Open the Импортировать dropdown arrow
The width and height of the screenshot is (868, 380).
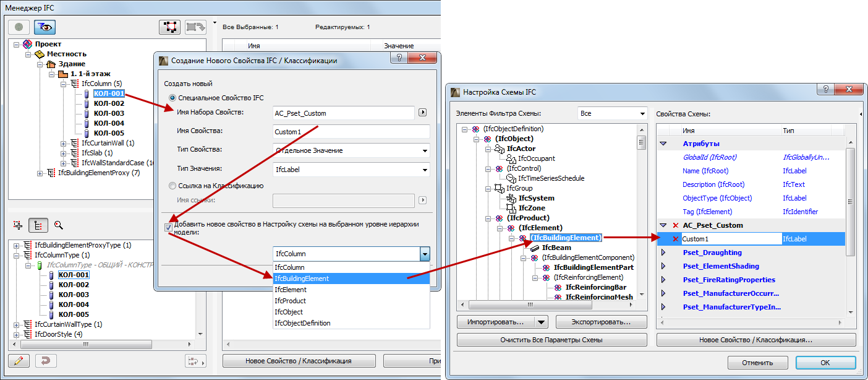542,322
